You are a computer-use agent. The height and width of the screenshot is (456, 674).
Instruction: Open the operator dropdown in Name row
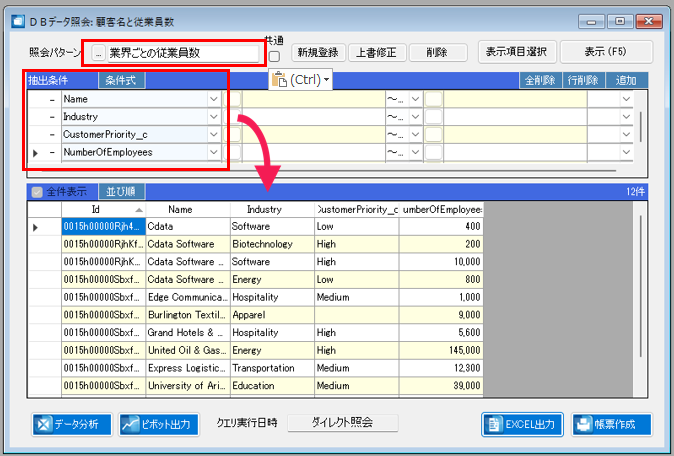point(415,99)
